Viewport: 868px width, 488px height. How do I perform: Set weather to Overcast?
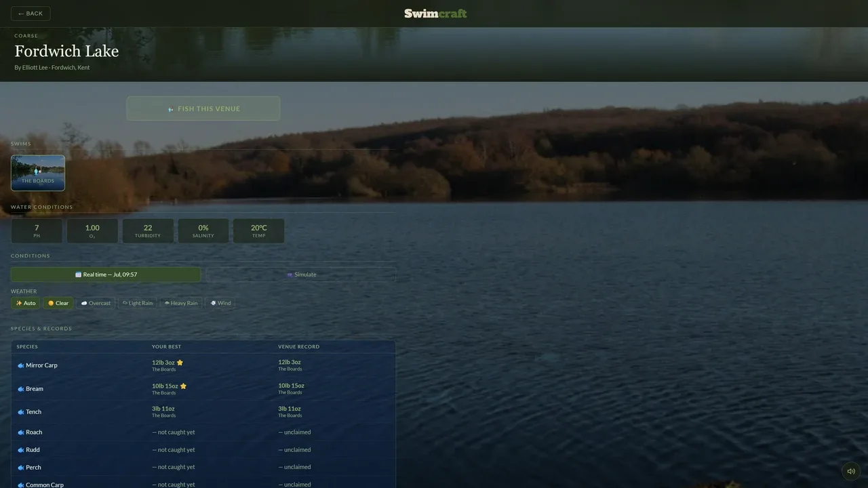click(x=96, y=303)
